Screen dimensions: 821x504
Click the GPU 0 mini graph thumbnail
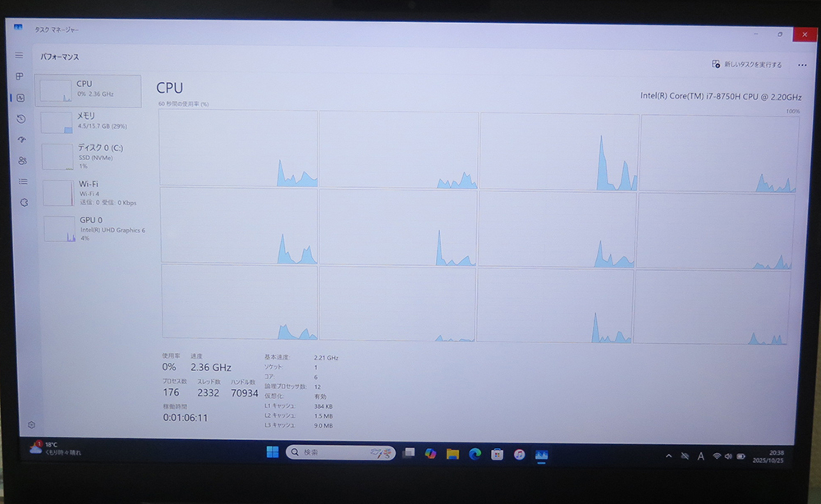(x=60, y=229)
